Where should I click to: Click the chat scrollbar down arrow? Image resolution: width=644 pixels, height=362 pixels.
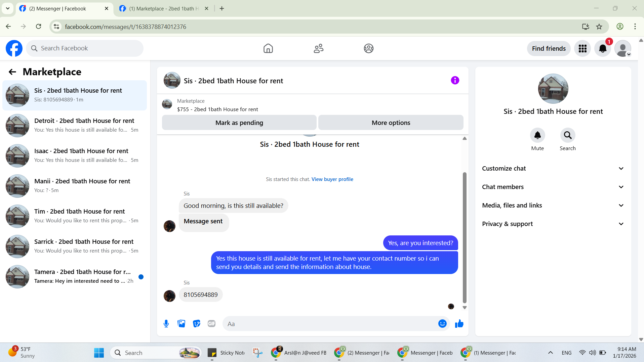point(465,308)
